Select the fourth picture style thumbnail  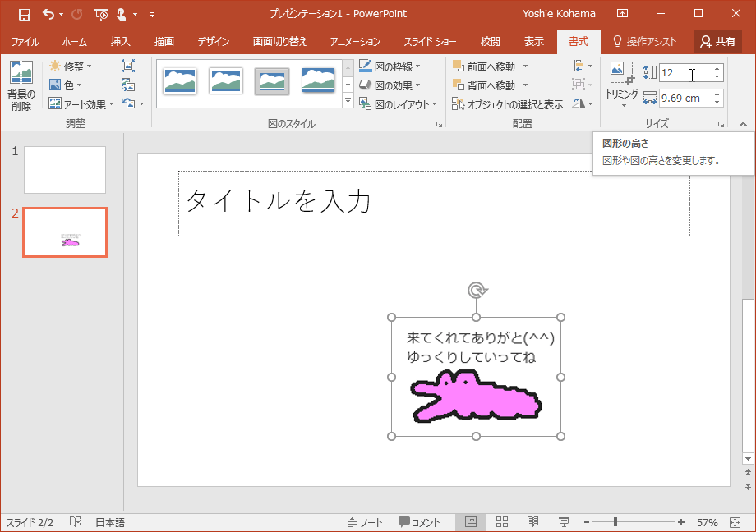318,80
